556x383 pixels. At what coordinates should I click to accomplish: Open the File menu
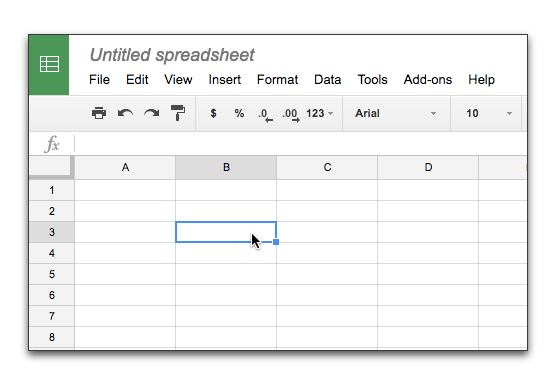tap(99, 79)
